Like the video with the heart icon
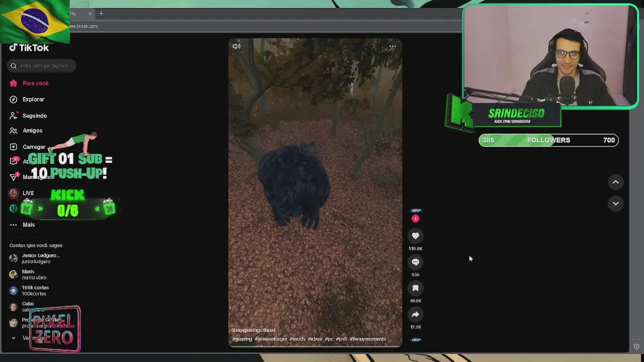The height and width of the screenshot is (362, 644). click(x=416, y=236)
